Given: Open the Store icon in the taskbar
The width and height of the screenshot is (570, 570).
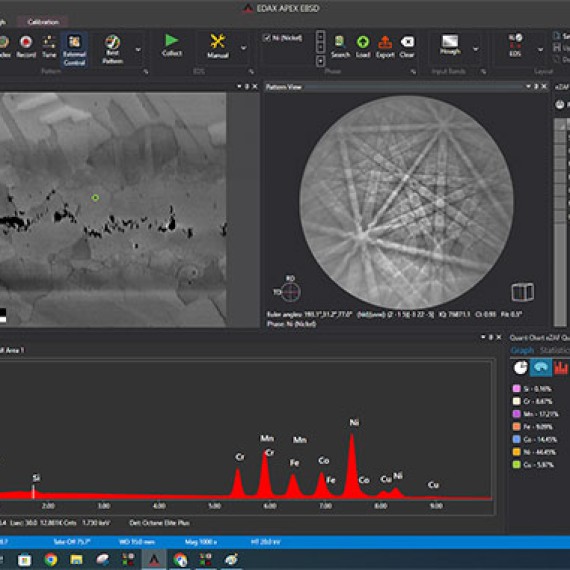Looking at the screenshot, I should [x=24, y=560].
